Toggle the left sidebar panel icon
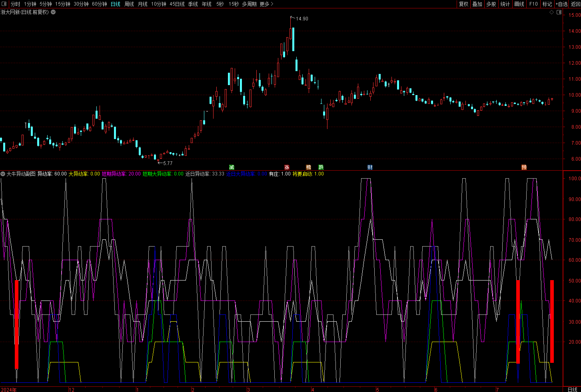The width and height of the screenshot is (581, 392). pos(4,4)
